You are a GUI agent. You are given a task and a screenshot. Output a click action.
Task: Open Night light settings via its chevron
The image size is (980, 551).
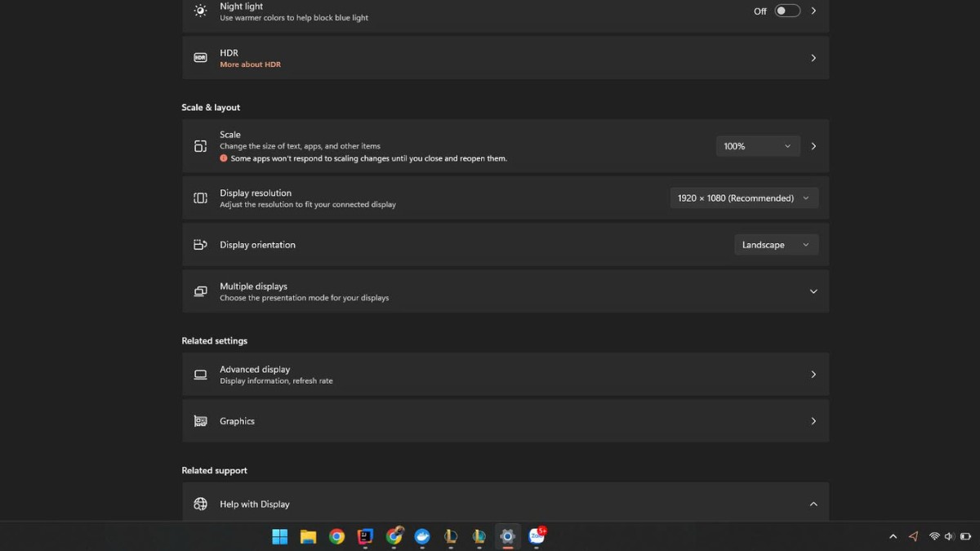coord(813,11)
